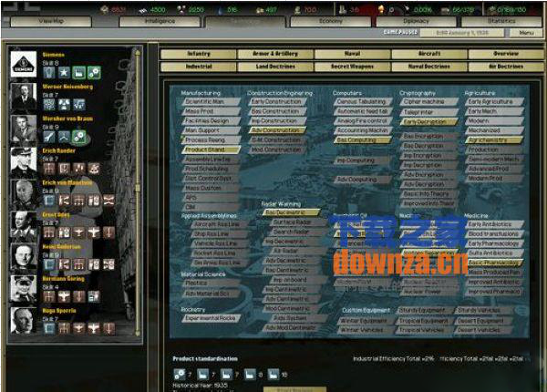Screen dimensions: 547x392
Task: Switch to the Naval tech tab
Action: click(x=352, y=54)
